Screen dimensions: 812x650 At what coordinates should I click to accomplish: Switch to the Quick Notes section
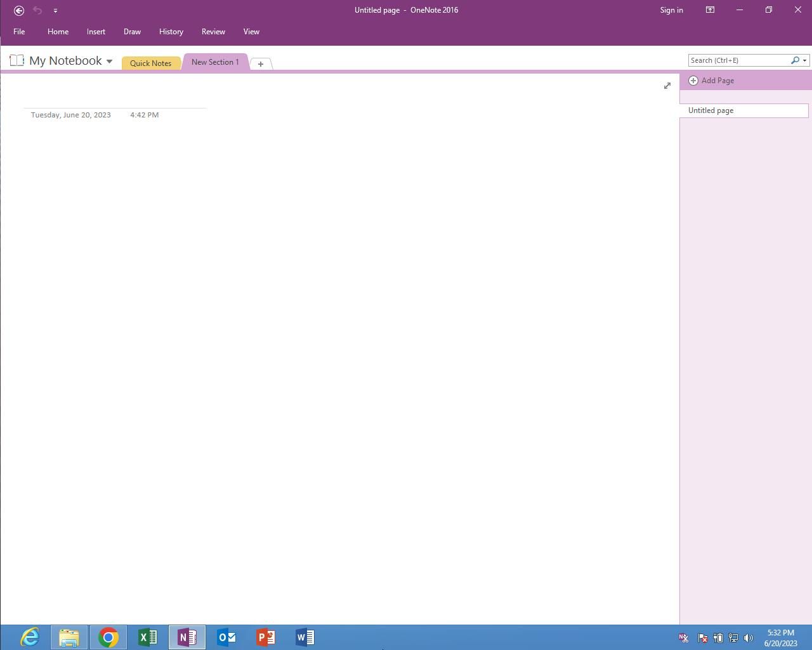(x=150, y=63)
